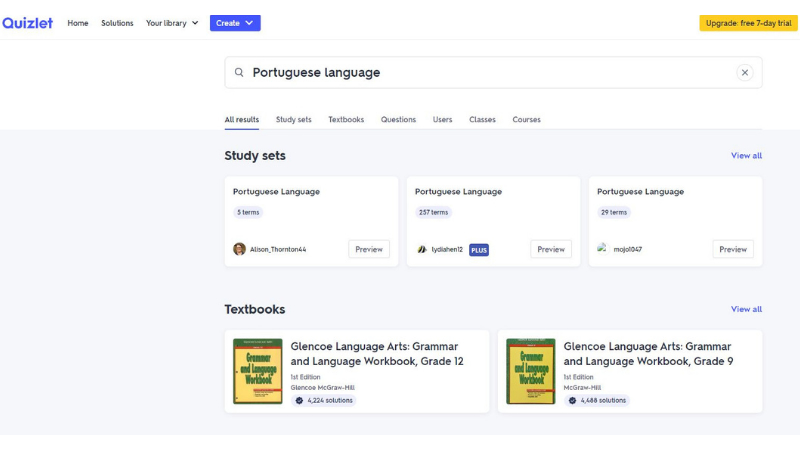800x450 pixels.
Task: Switch to the Textbooks tab
Action: tap(346, 119)
